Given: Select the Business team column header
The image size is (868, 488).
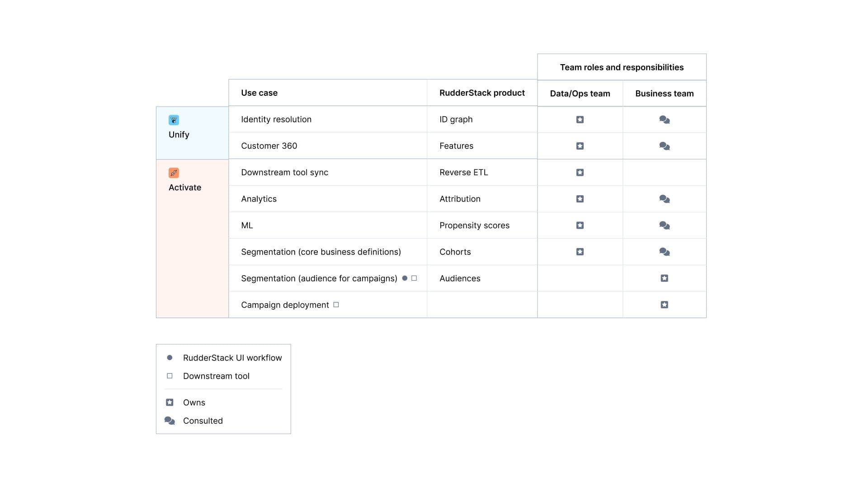Looking at the screenshot, I should click(664, 94).
